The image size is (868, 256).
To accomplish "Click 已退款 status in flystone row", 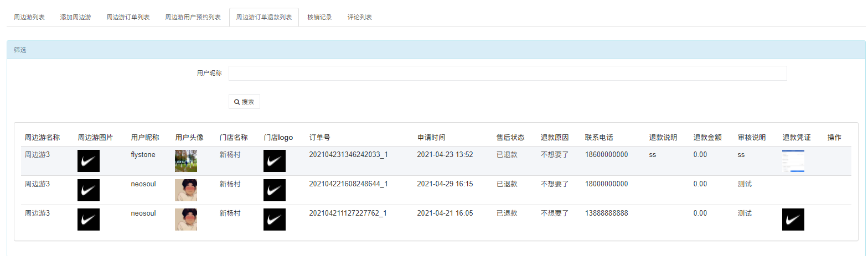I will [x=507, y=154].
